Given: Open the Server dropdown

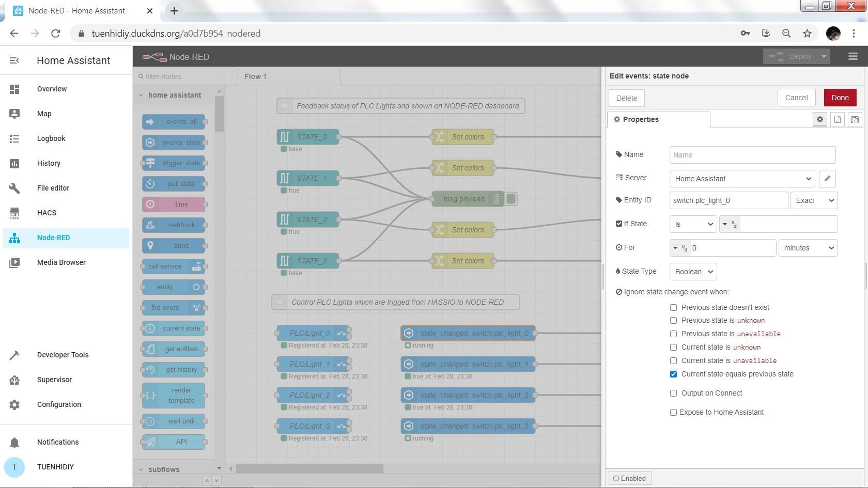Looking at the screenshot, I should coord(742,179).
